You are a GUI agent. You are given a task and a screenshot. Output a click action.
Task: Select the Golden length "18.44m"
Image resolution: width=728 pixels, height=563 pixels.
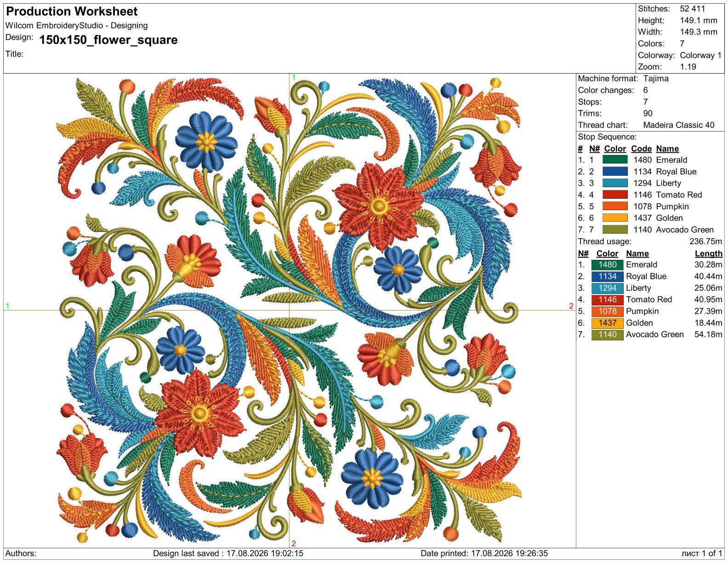tap(708, 323)
